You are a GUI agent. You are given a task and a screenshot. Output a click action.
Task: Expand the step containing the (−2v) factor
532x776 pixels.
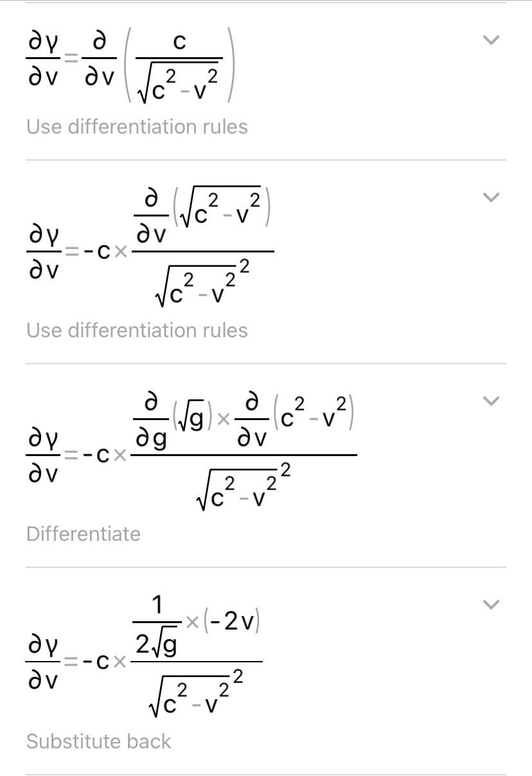click(x=490, y=604)
